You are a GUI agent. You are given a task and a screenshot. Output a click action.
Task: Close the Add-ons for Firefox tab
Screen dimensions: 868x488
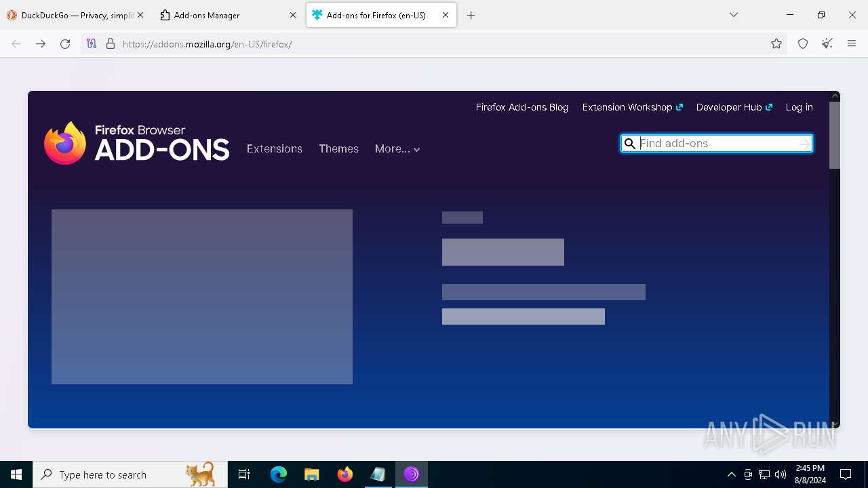click(446, 15)
